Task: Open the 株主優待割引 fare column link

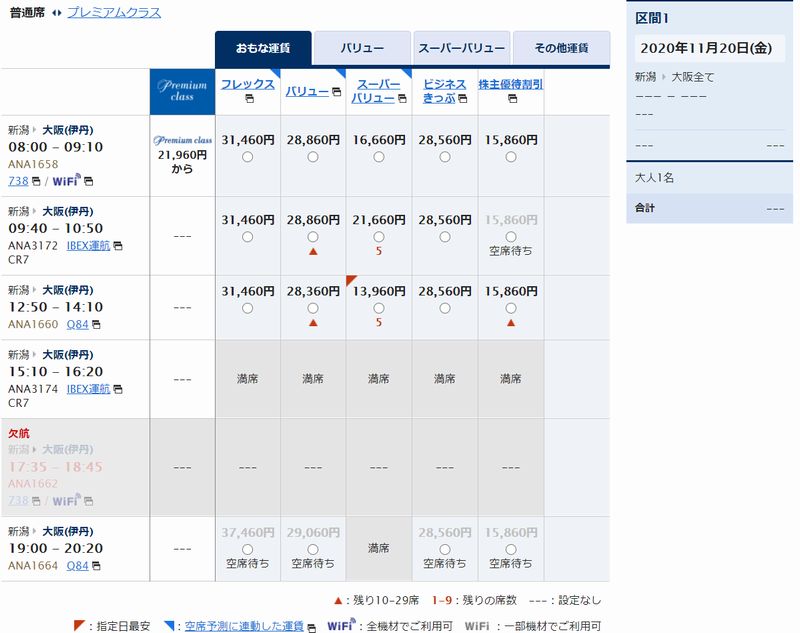Action: [511, 85]
